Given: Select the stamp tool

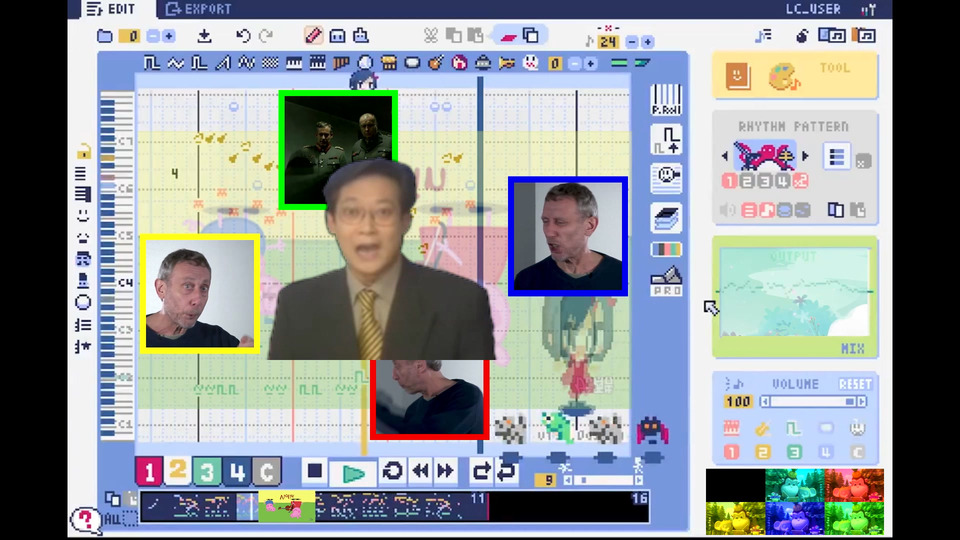Looking at the screenshot, I should pyautogui.click(x=361, y=36).
